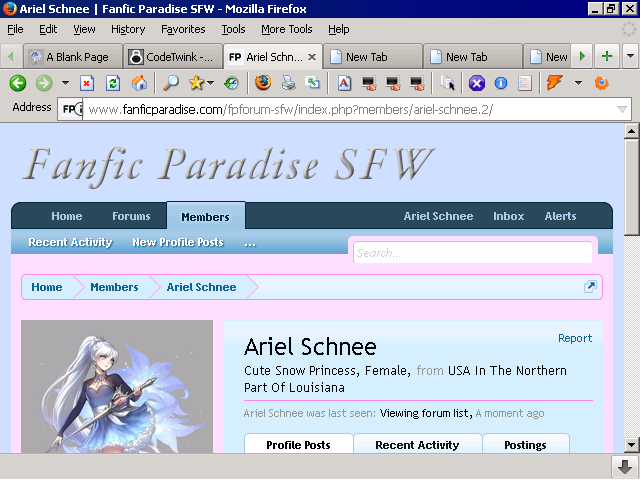Screen dimensions: 640x480
Task: Click the breadcrumb open-in-popup arrow icon
Action: tap(590, 287)
